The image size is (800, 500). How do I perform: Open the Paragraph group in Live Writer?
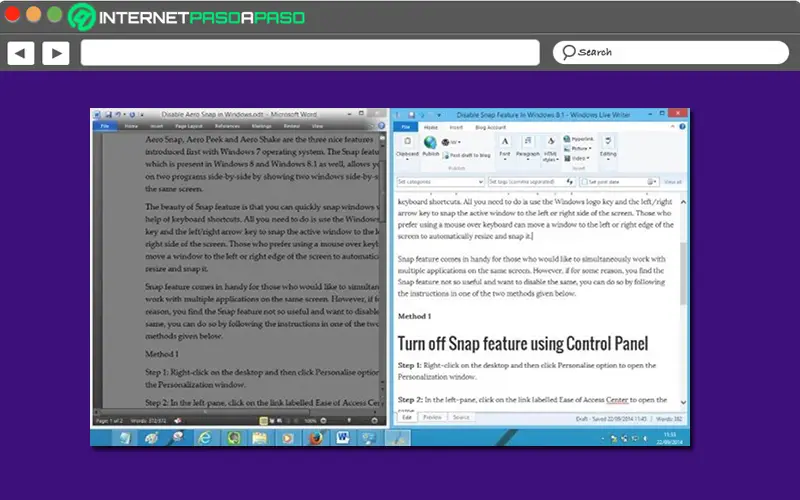[x=528, y=147]
